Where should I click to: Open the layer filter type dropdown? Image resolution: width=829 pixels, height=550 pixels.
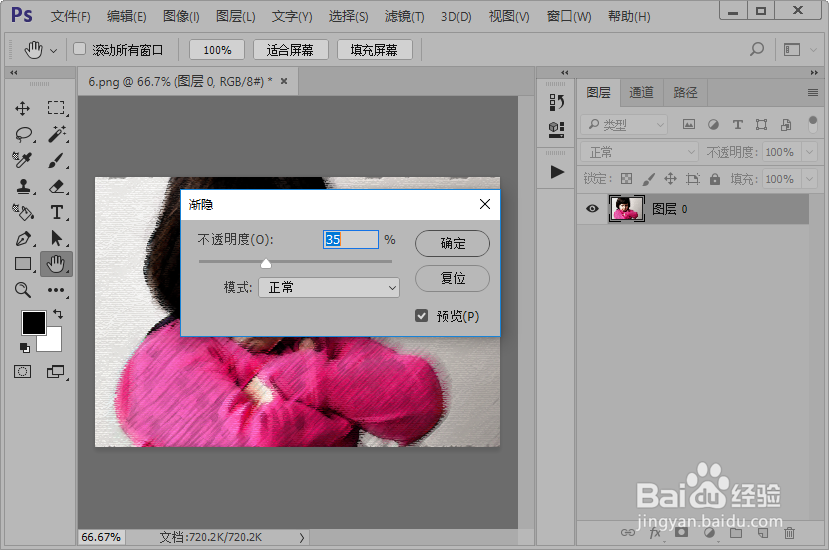point(624,124)
